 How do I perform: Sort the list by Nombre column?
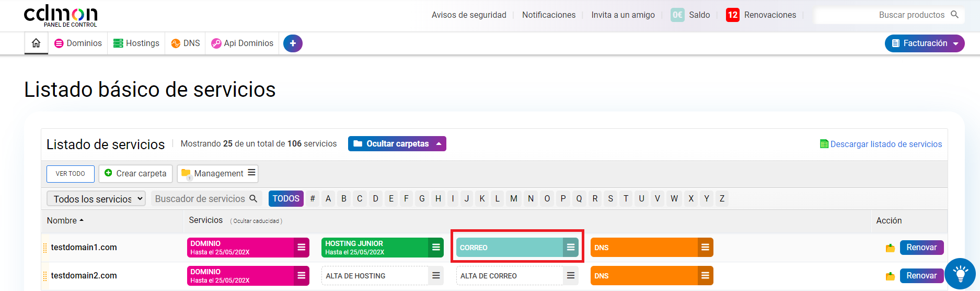pyautogui.click(x=65, y=221)
